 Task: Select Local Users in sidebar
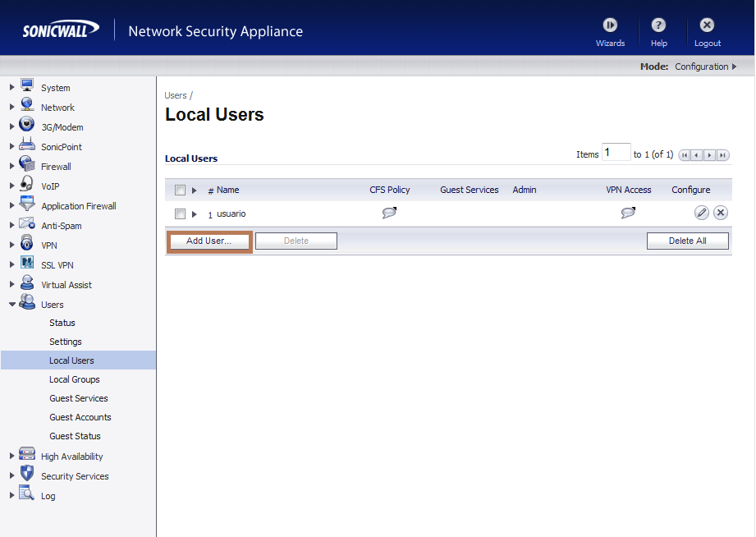pos(79,360)
